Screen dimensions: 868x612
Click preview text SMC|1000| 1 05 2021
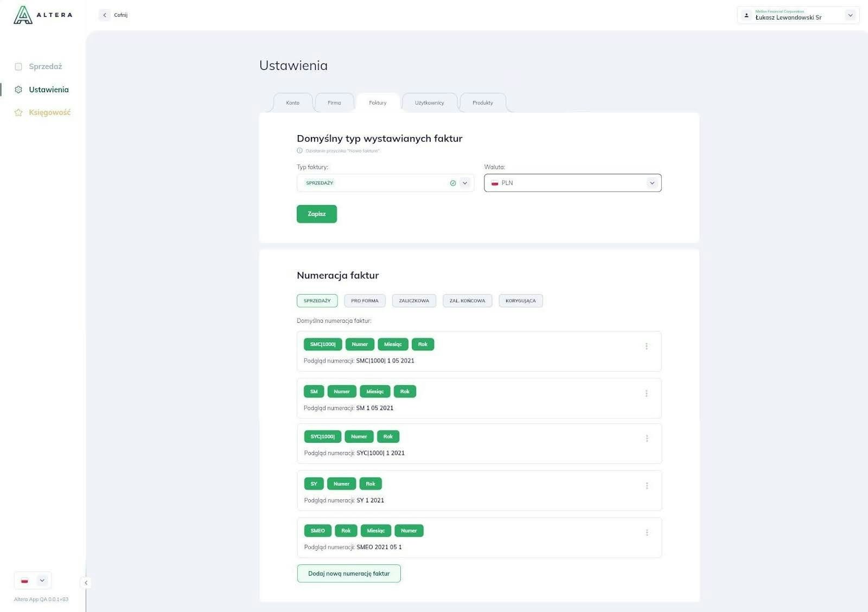[x=385, y=361]
